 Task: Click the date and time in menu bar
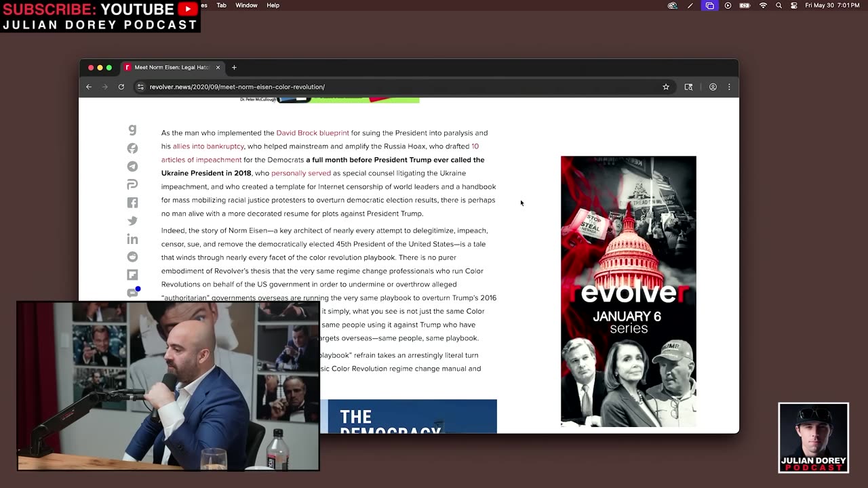(x=831, y=5)
